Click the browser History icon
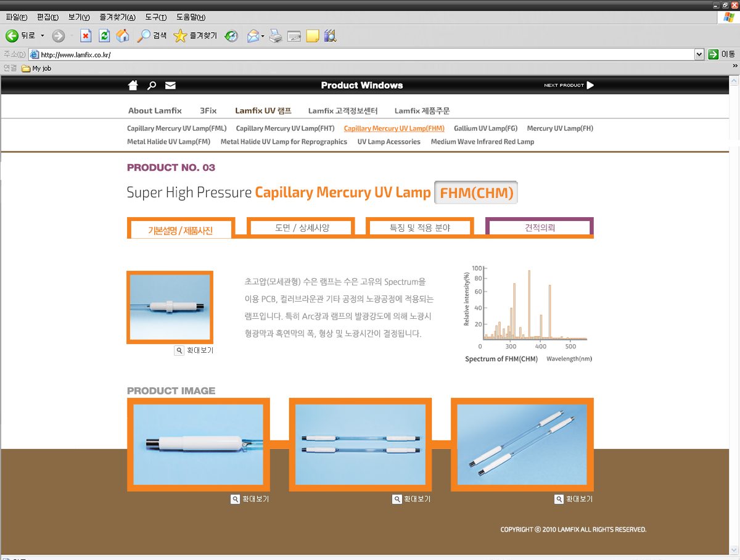Screen dimensions: 740x560 [x=231, y=36]
